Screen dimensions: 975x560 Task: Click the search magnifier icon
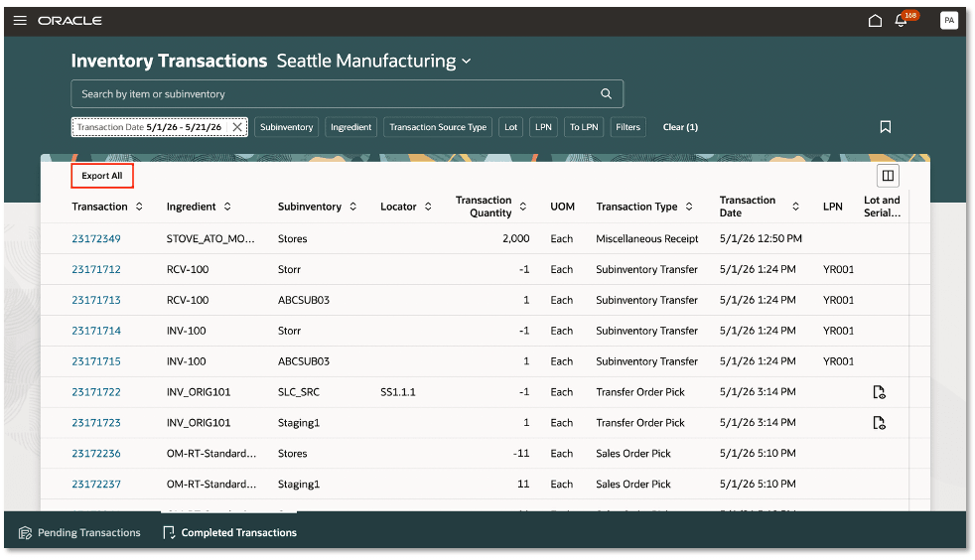point(607,94)
